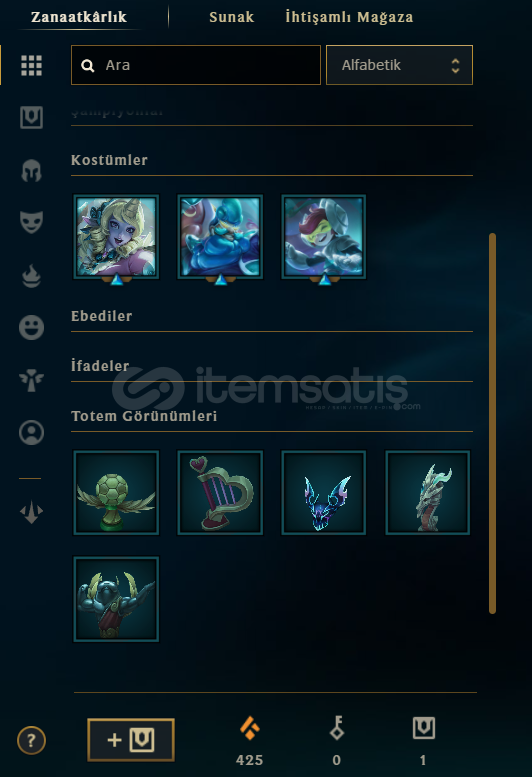
Task: Click the add chest plus button
Action: tap(131, 740)
